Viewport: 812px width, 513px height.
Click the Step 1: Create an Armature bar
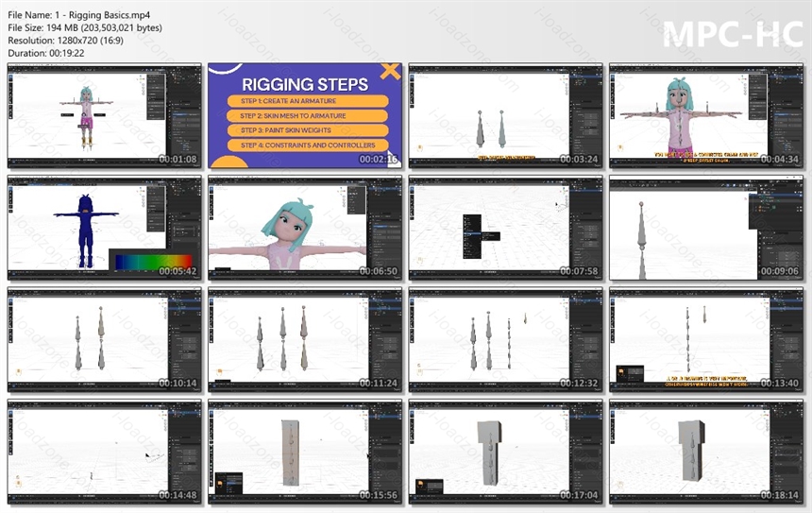[308, 101]
